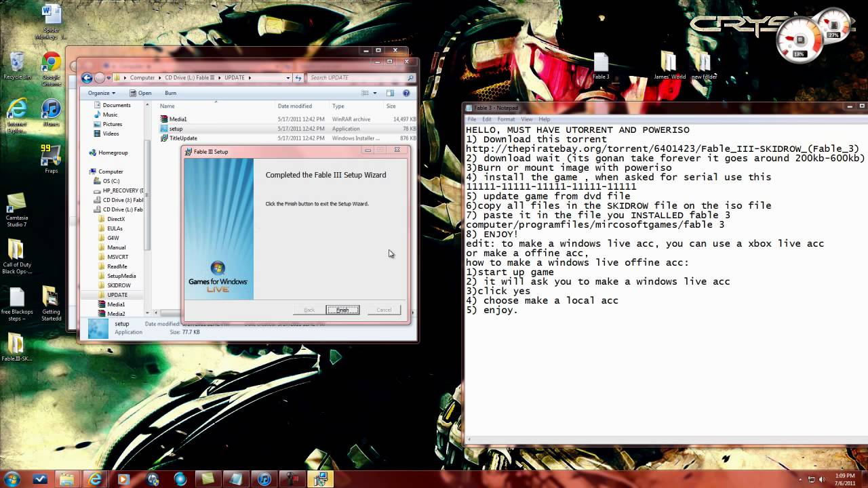Select the Media1 WinRAR archive file

pyautogui.click(x=288, y=119)
